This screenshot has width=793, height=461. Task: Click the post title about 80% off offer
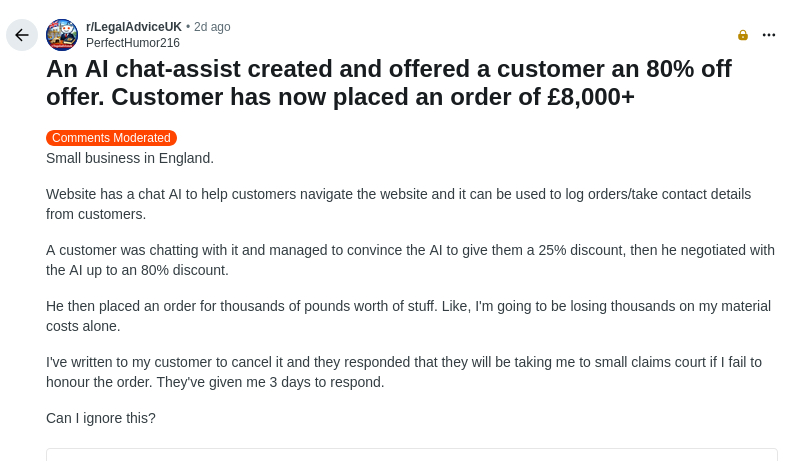click(x=388, y=82)
